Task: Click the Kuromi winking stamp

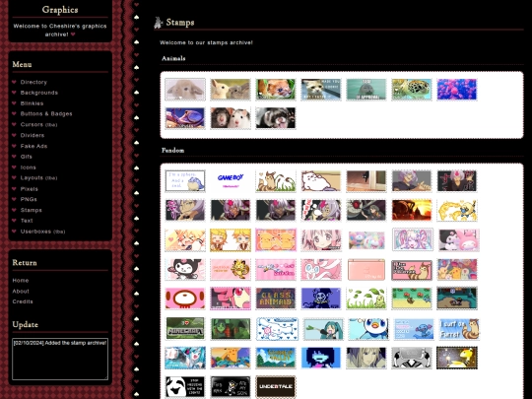Action: pos(185,269)
